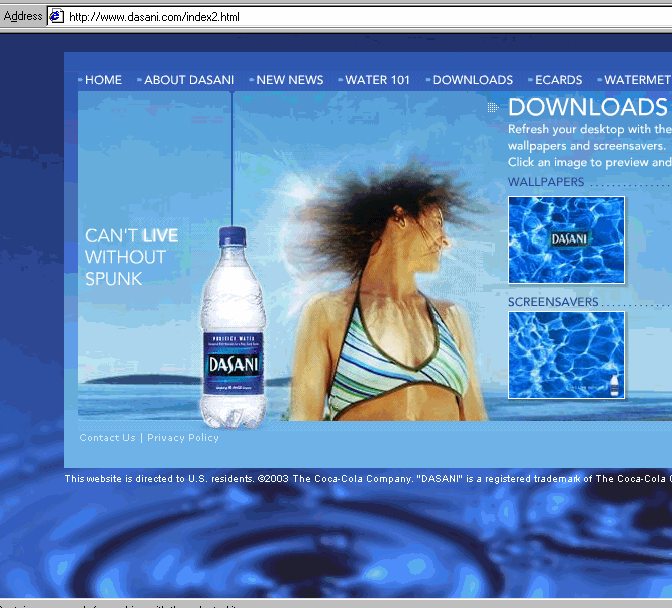Open the ABOUT DASANI navigation item
Screen dimensions: 672x608
click(189, 80)
